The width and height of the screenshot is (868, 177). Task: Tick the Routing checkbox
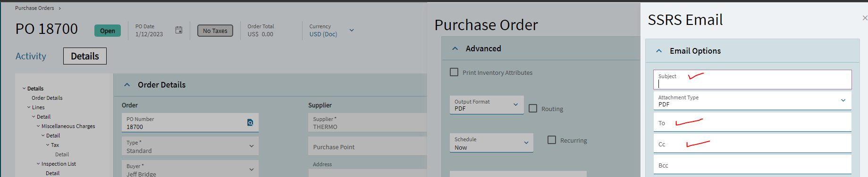pyautogui.click(x=533, y=108)
